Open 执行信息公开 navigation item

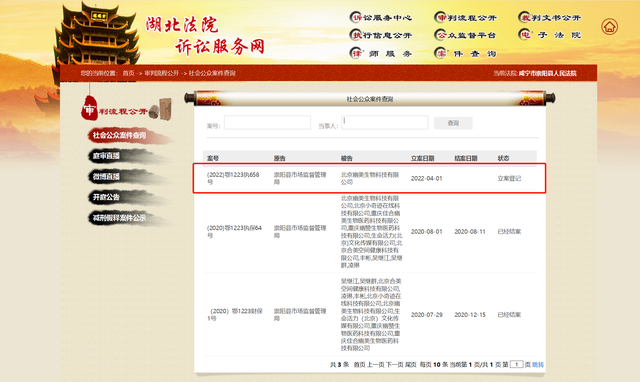coord(381,35)
